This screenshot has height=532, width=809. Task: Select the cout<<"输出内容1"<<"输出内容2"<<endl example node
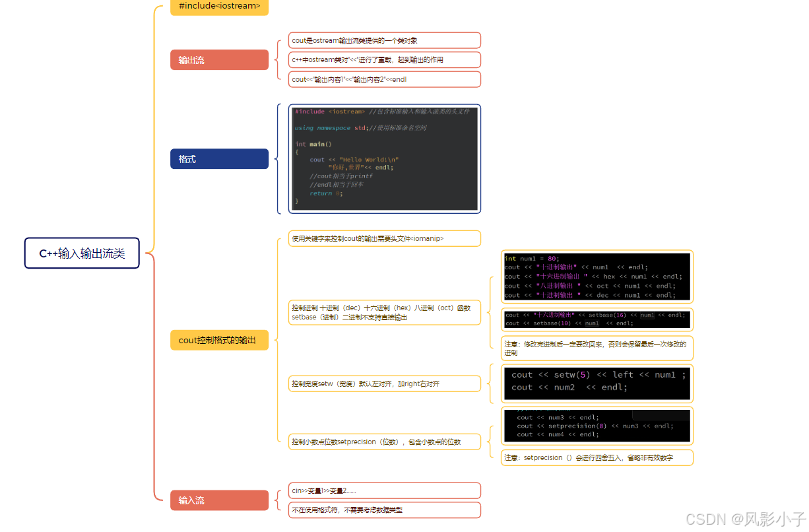coord(385,79)
